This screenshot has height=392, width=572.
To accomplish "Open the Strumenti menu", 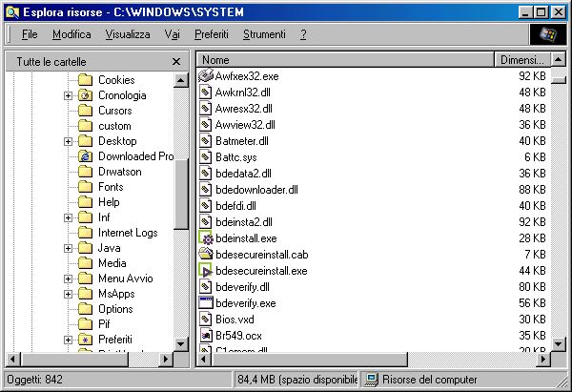I will [x=264, y=34].
